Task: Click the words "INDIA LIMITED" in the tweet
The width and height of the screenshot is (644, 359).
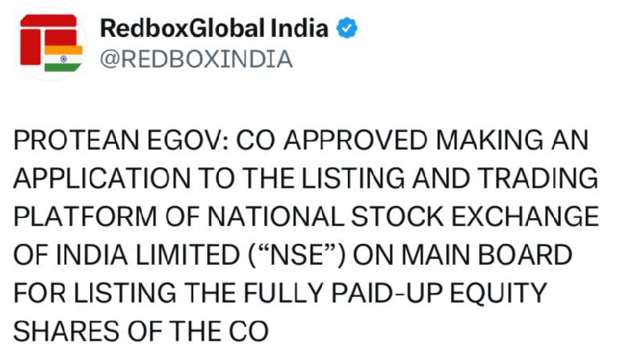Action: pyautogui.click(x=148, y=254)
